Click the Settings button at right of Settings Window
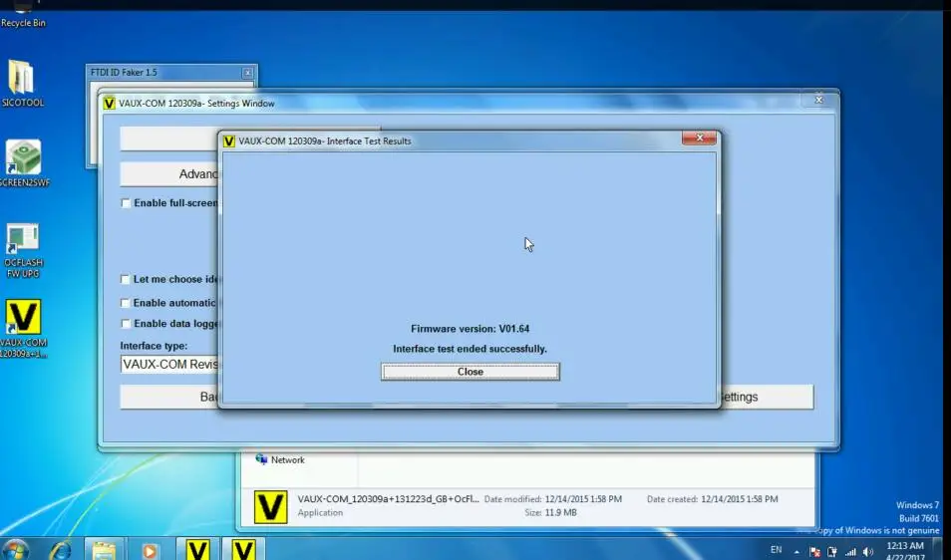 point(767,397)
